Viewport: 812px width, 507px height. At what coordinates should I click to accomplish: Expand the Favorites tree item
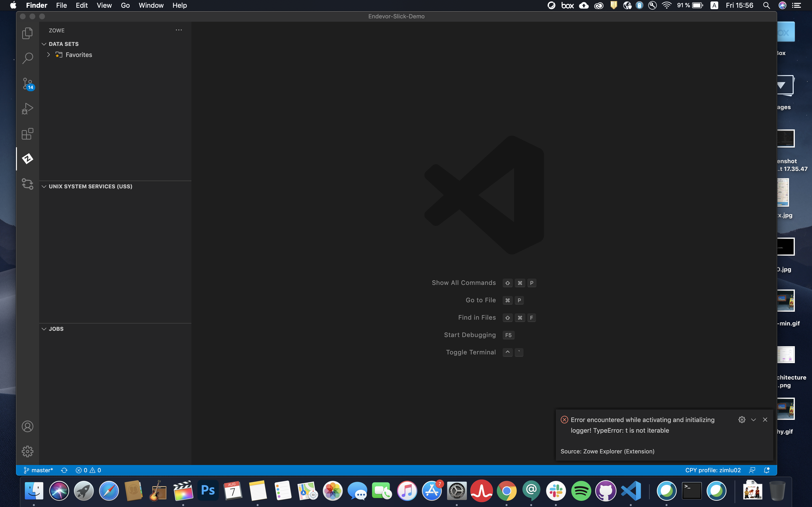48,54
